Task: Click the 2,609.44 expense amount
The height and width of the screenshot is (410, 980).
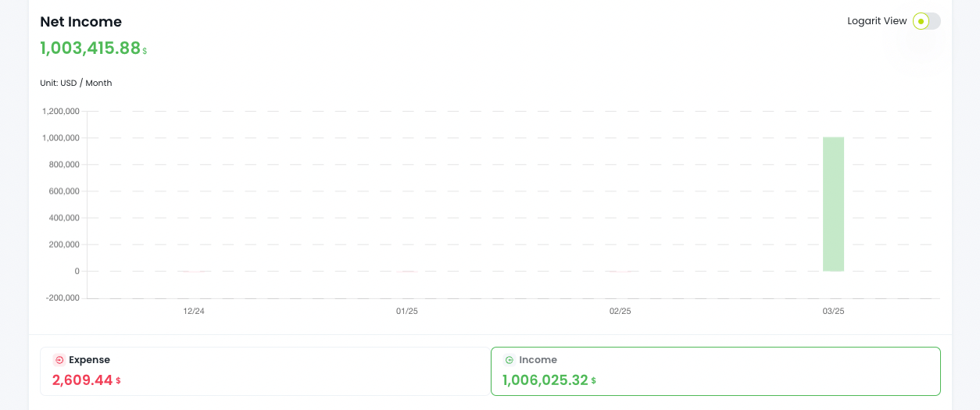Action: click(x=82, y=380)
